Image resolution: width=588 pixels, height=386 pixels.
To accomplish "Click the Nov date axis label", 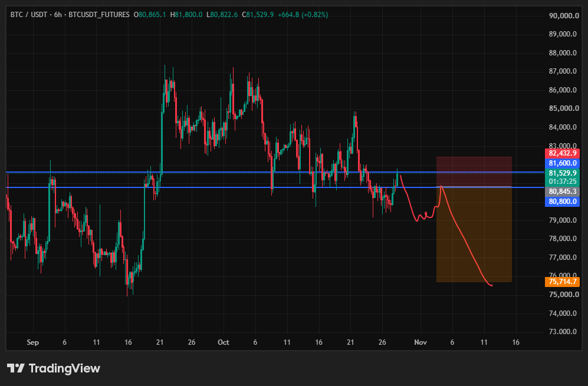I will pos(421,342).
